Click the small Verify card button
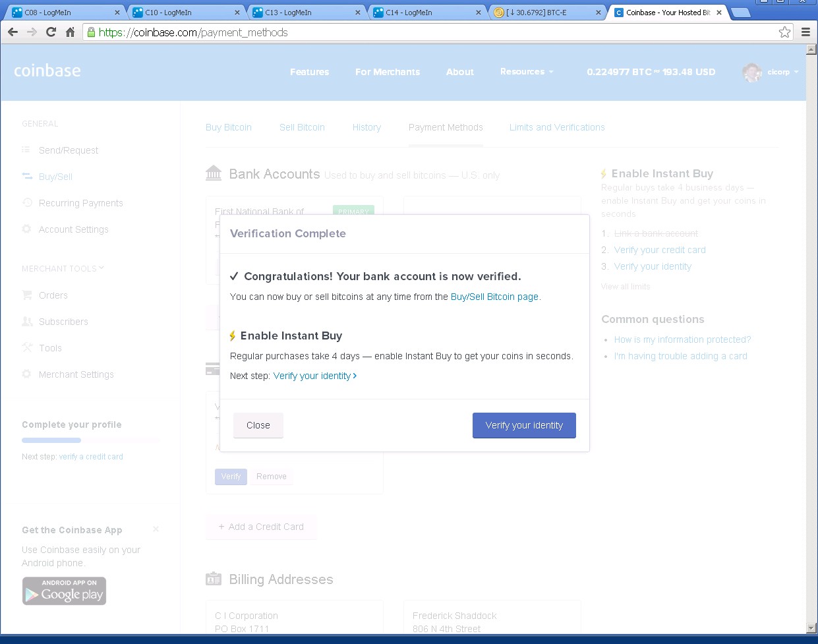818x644 pixels. coord(231,477)
